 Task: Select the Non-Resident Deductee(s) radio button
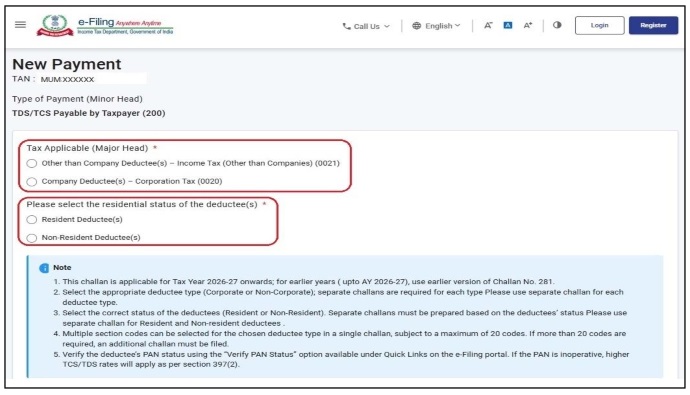32,238
